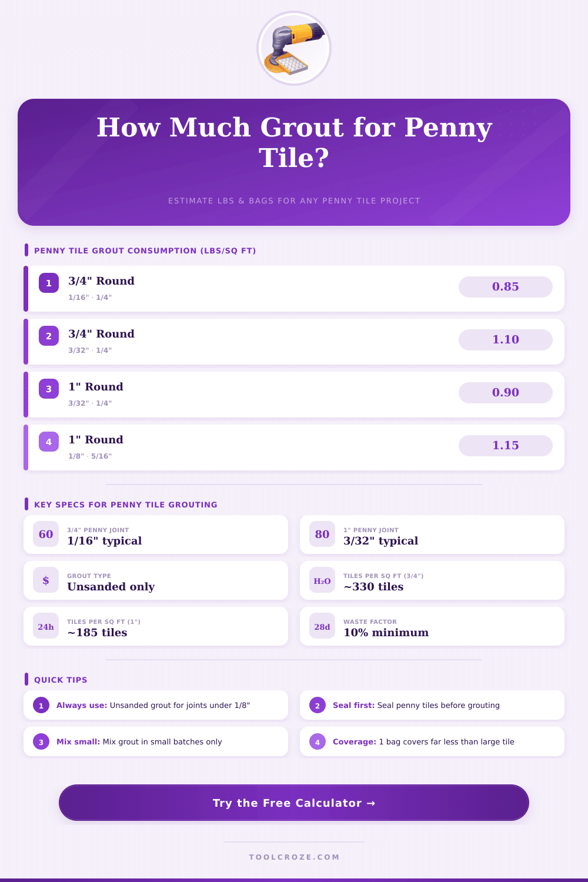588x882 pixels.
Task: Click the number 4 badge for 1" Round
Action: click(x=49, y=442)
